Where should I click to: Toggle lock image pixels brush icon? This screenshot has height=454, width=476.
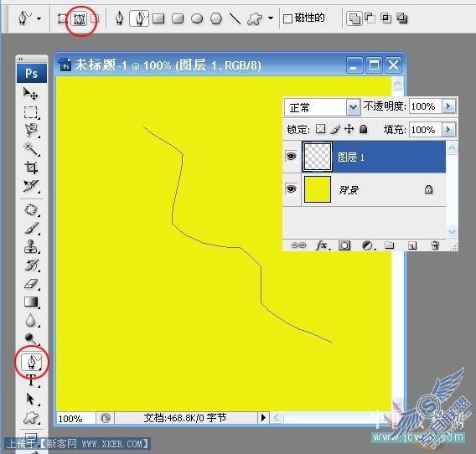(x=335, y=130)
